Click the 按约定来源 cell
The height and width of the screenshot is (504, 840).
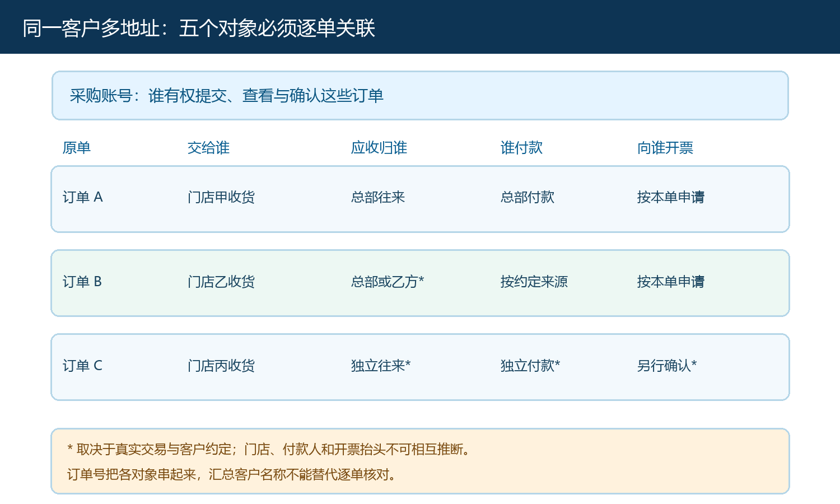[534, 282]
